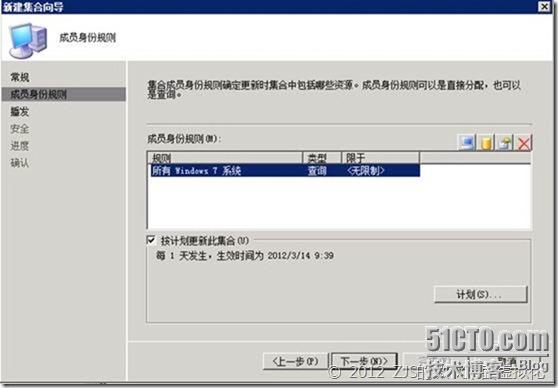Sort by the 类型 column header
Image resolution: width=558 pixels, height=388 pixels.
coord(322,157)
